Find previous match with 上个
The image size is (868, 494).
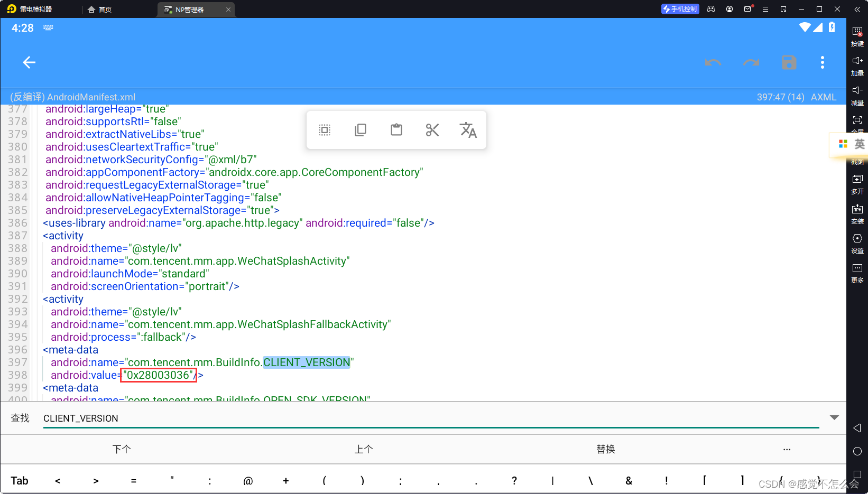(x=364, y=449)
